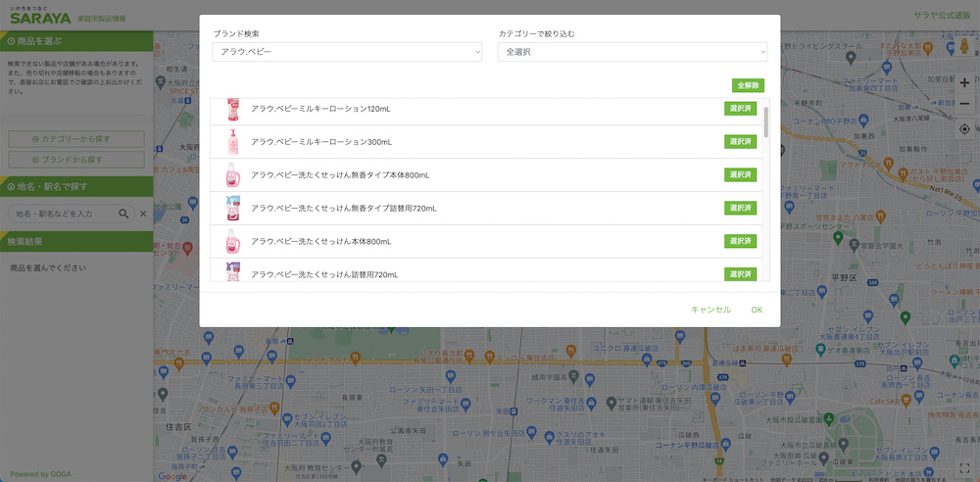Select text アラウ.ベビー洗たくせっけん本体800mL
The image size is (980, 482).
321,241
